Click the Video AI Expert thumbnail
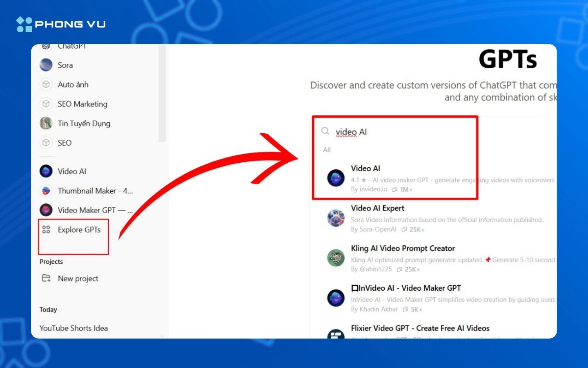The image size is (588, 368). pos(336,218)
